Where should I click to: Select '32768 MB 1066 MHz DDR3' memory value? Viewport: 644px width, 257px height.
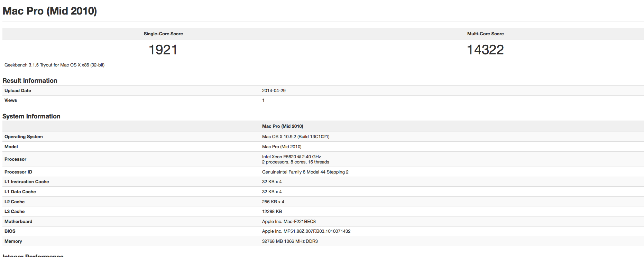(290, 241)
